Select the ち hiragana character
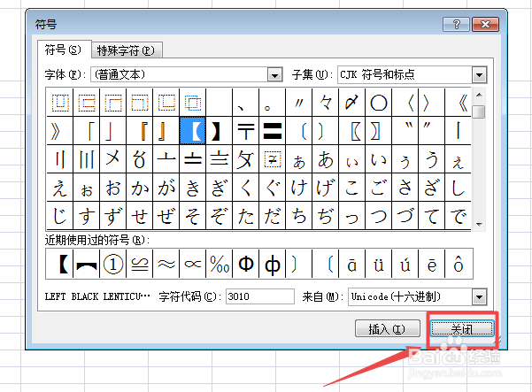The height and width of the screenshot is (392, 532). [x=299, y=216]
